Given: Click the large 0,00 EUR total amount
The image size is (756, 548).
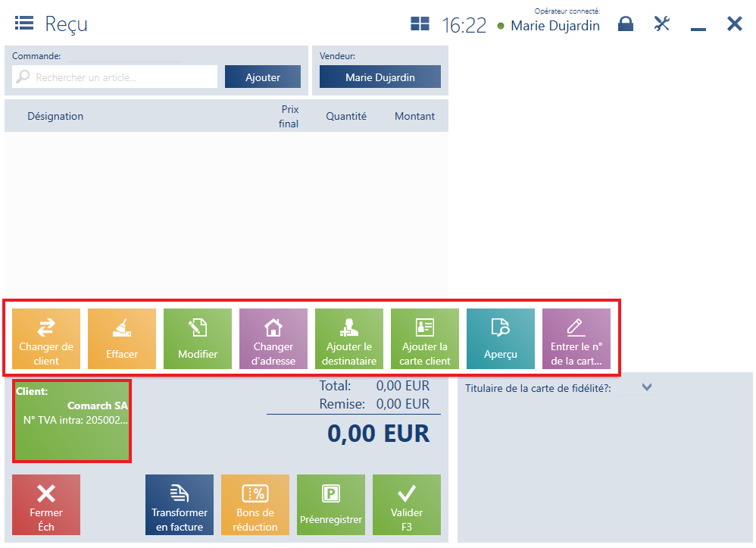Looking at the screenshot, I should (379, 434).
